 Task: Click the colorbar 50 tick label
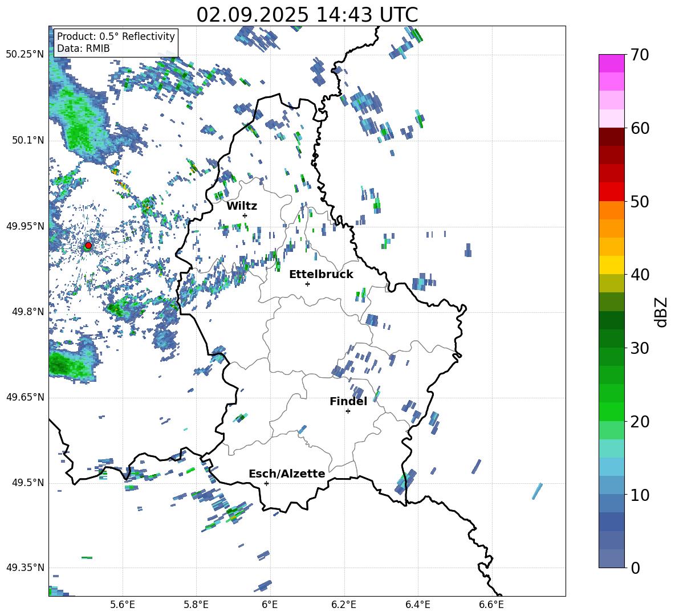640,201
